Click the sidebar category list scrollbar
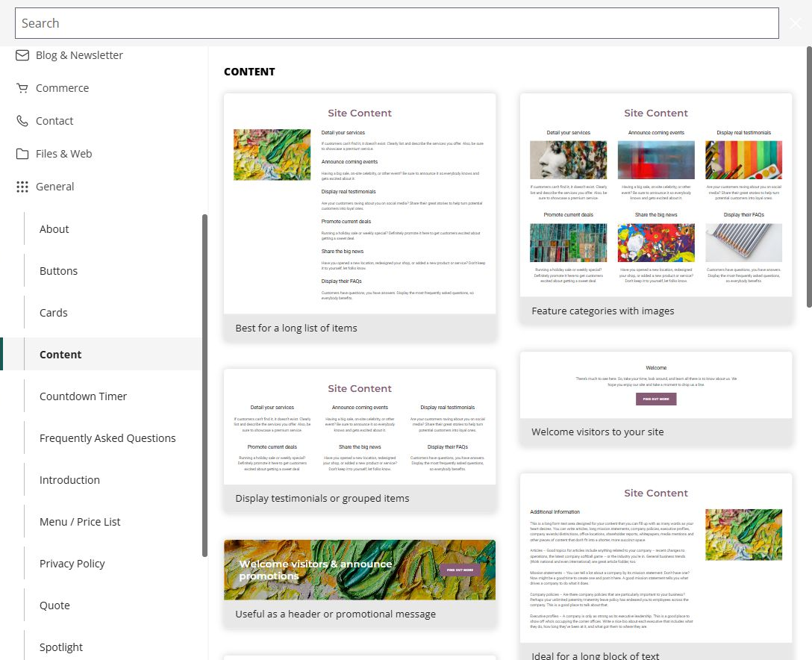 204,385
